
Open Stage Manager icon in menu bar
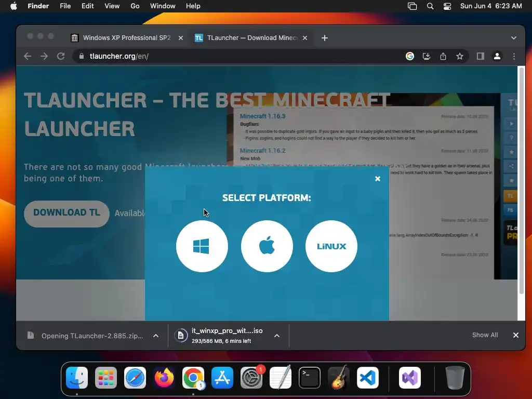click(412, 6)
